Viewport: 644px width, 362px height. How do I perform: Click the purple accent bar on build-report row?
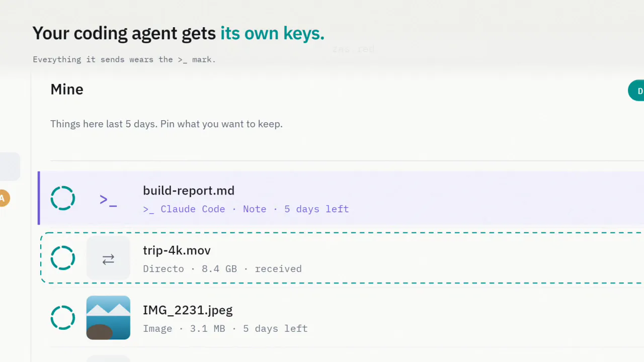point(39,198)
